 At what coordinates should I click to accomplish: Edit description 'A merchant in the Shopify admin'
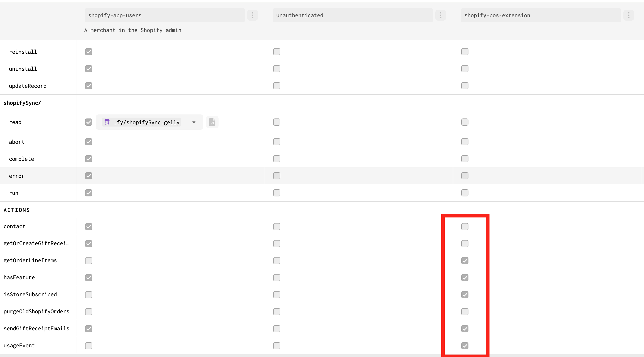133,30
